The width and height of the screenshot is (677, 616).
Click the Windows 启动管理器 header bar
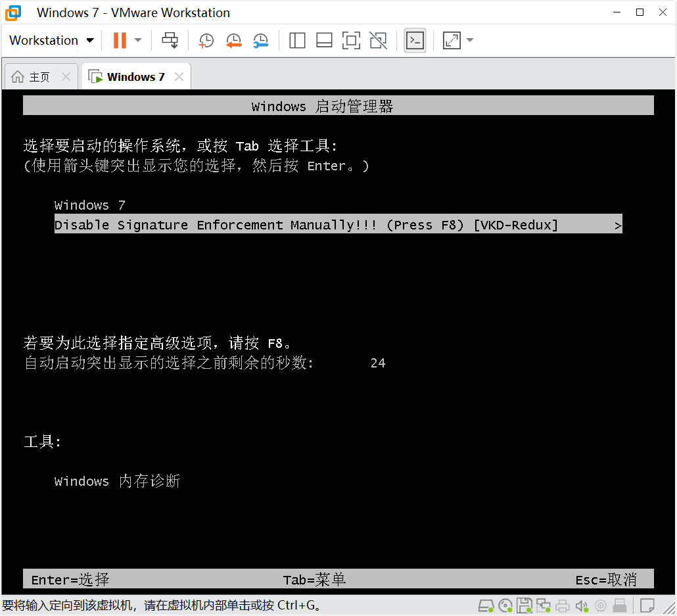pos(338,105)
